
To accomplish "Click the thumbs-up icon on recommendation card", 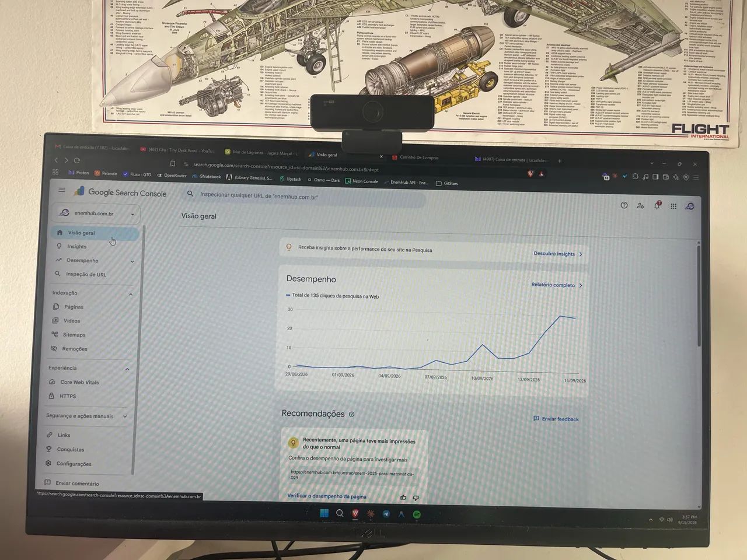I will click(403, 498).
